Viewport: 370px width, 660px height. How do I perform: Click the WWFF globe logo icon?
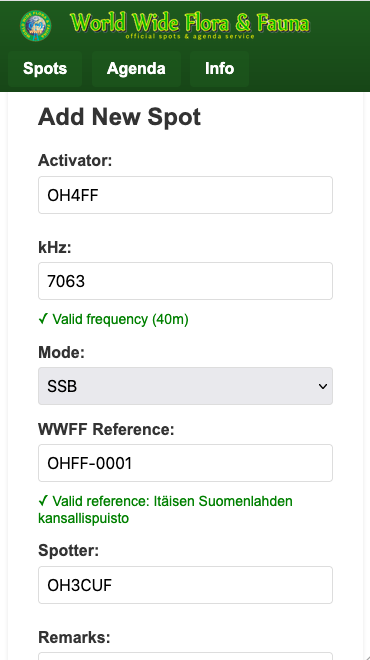click(x=36, y=26)
